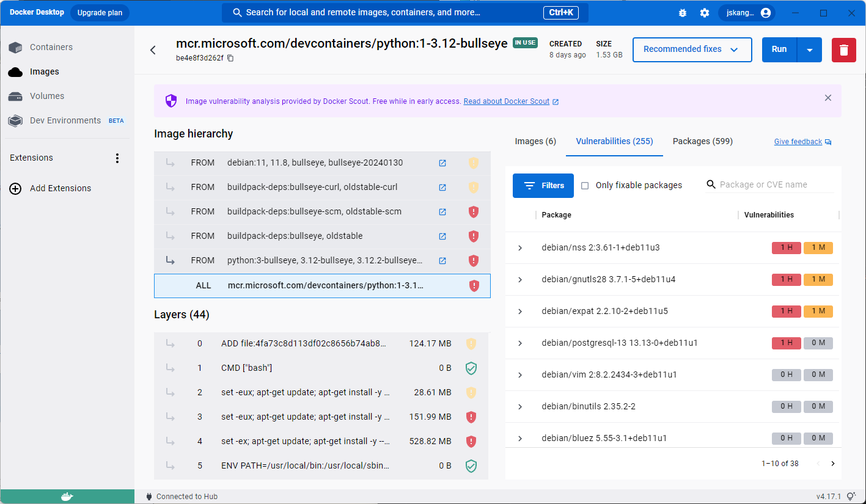Click Connected to Hub status

tap(182, 497)
